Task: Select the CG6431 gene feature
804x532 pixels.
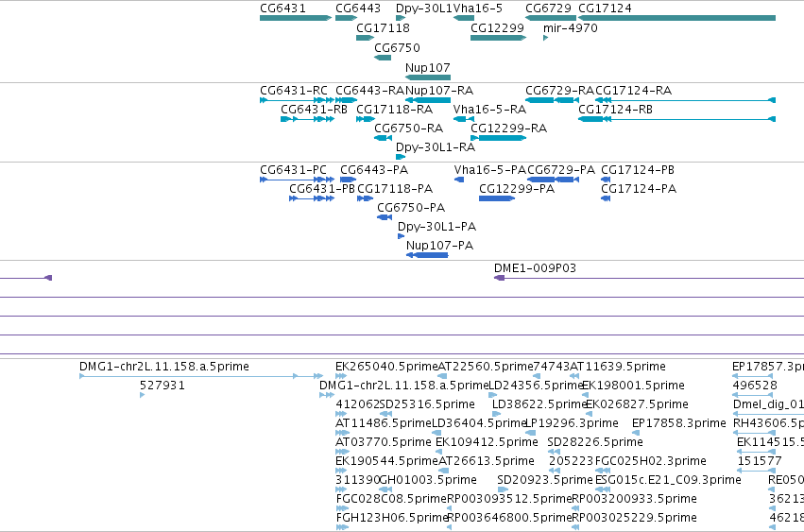Action: (296, 18)
